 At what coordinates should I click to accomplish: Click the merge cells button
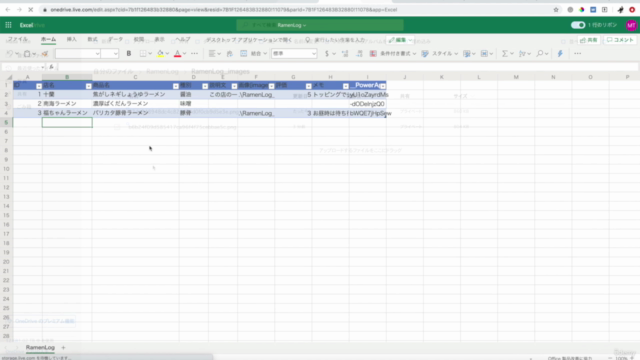click(x=253, y=53)
